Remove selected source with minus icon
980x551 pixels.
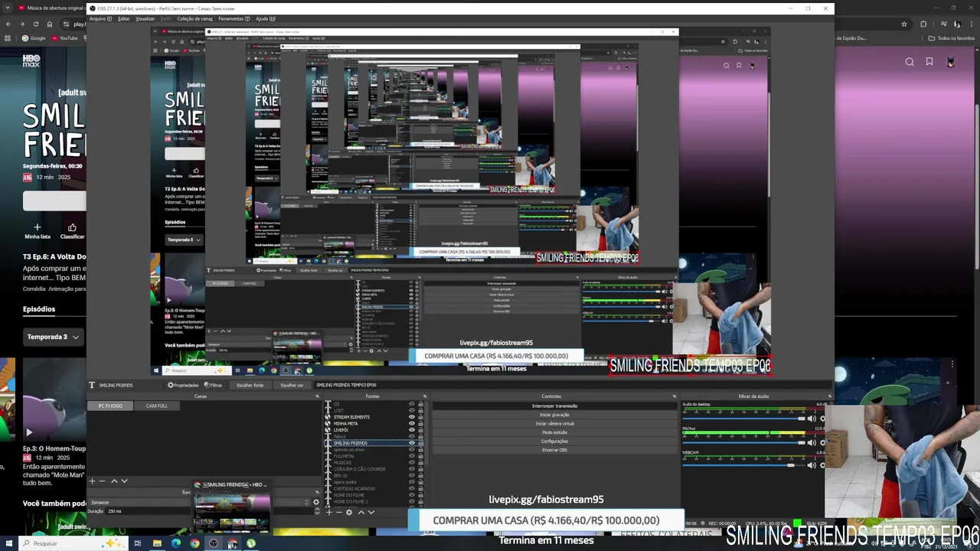point(339,512)
